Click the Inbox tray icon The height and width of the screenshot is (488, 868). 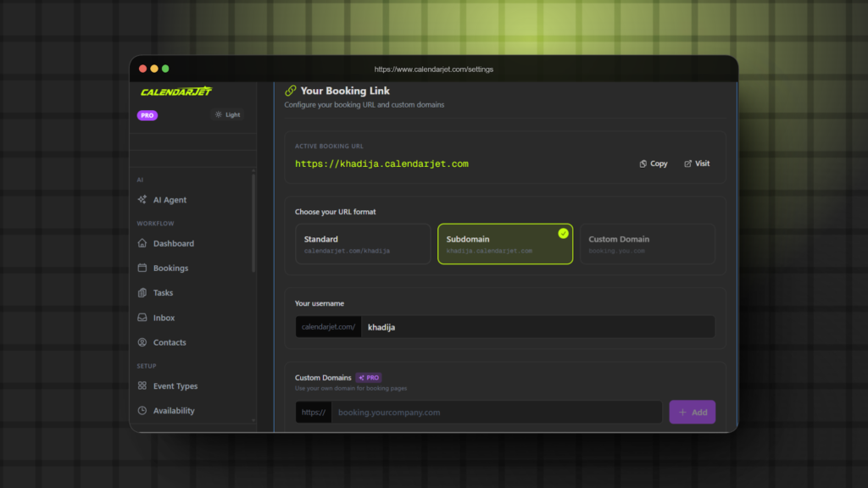pyautogui.click(x=142, y=318)
